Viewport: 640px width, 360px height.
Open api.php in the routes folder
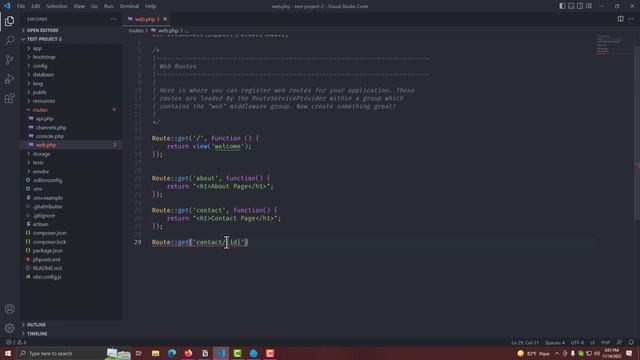pos(71,118)
